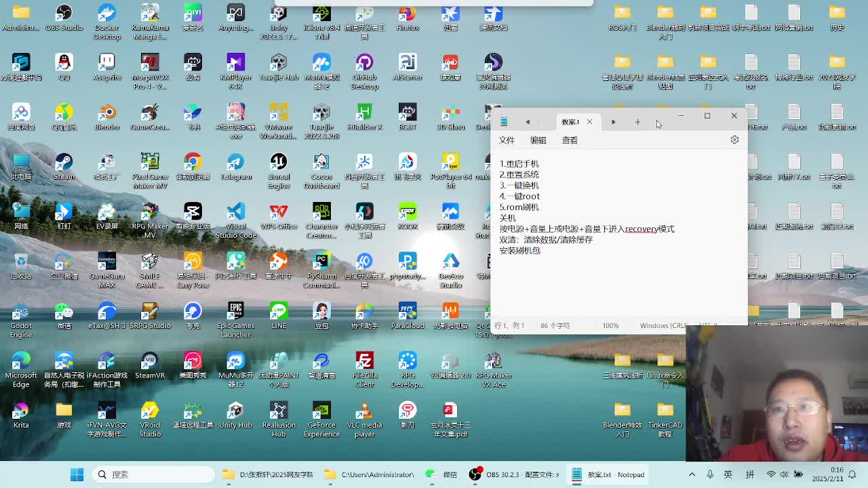Image resolution: width=868 pixels, height=488 pixels.
Task: Click the Windows (CRLF) line-ending status
Action: coord(663,325)
